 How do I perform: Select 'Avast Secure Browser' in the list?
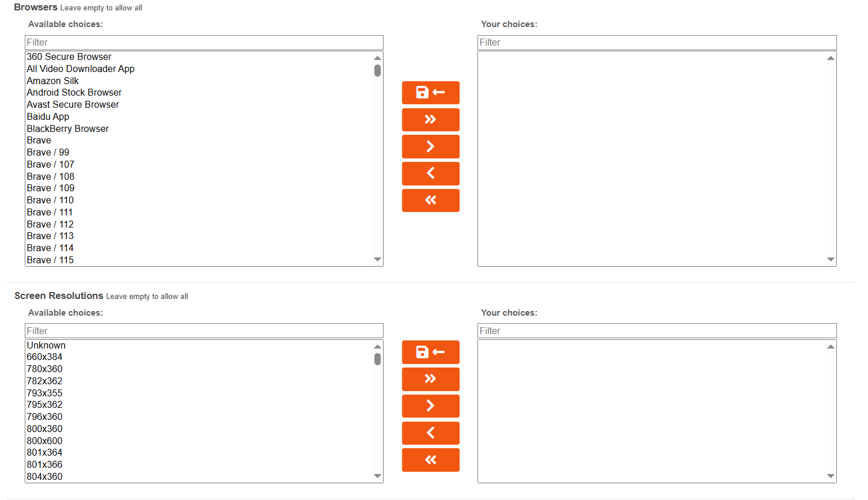199,105
